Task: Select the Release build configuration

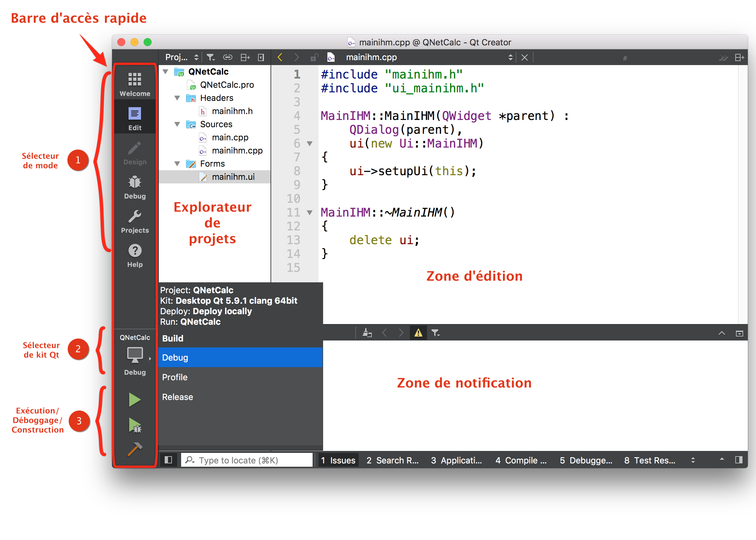Action: 240,397
